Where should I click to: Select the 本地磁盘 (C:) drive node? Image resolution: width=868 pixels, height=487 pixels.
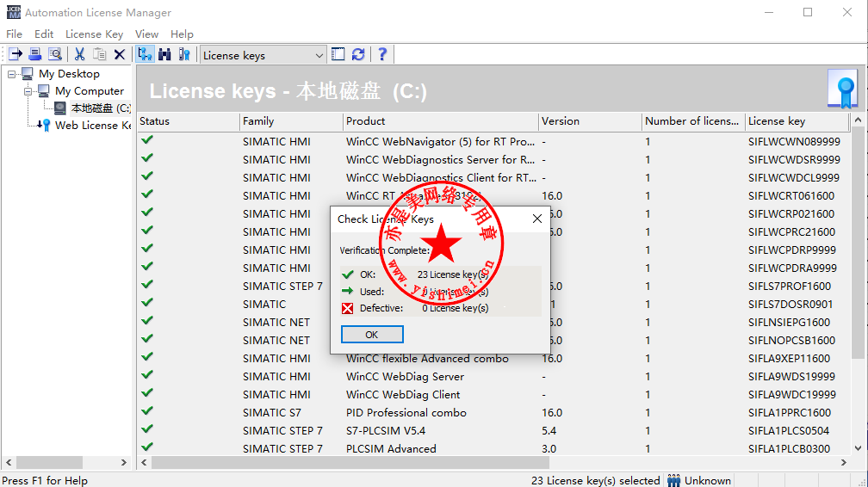pyautogui.click(x=101, y=108)
